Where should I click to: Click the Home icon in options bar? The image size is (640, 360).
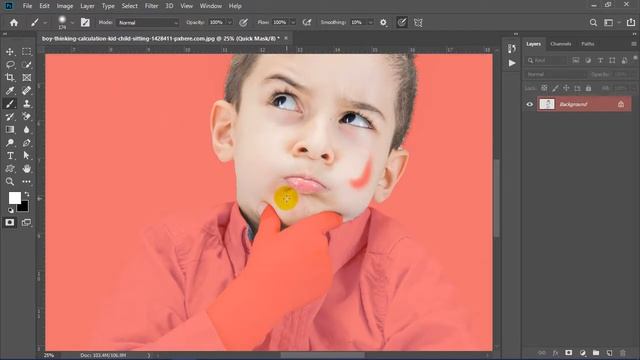(x=14, y=22)
